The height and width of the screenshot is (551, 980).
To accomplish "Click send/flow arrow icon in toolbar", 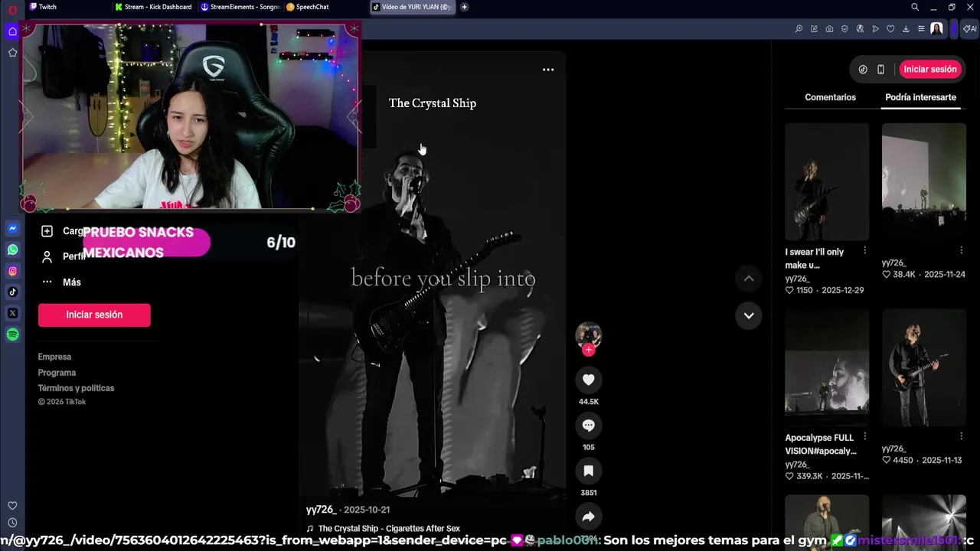I will [x=875, y=29].
